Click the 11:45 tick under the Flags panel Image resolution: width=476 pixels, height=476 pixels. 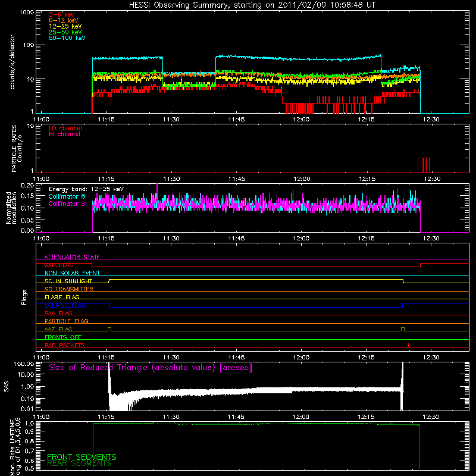pyautogui.click(x=236, y=358)
